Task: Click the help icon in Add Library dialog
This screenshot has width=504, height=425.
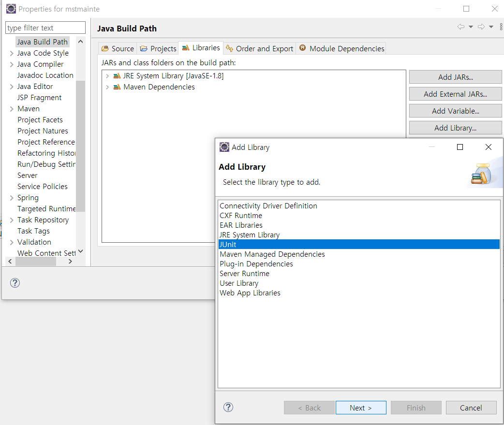Action: (x=228, y=407)
